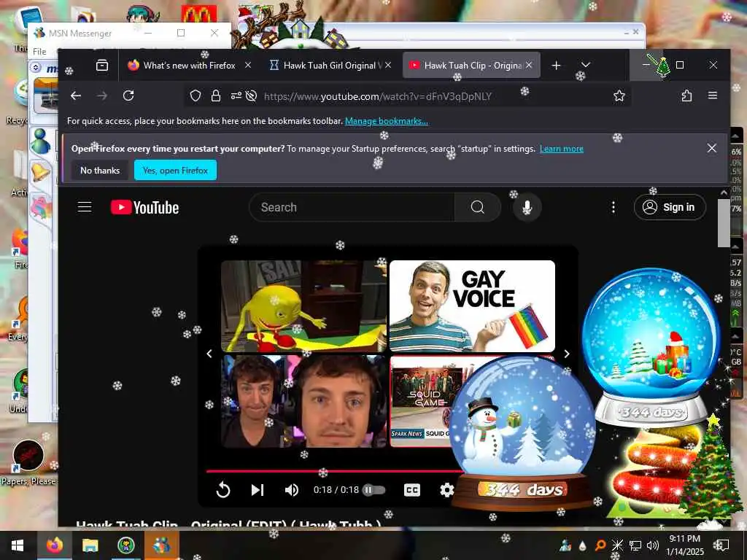Toggle closed captions CC button
The height and width of the screenshot is (560, 747).
(x=412, y=490)
